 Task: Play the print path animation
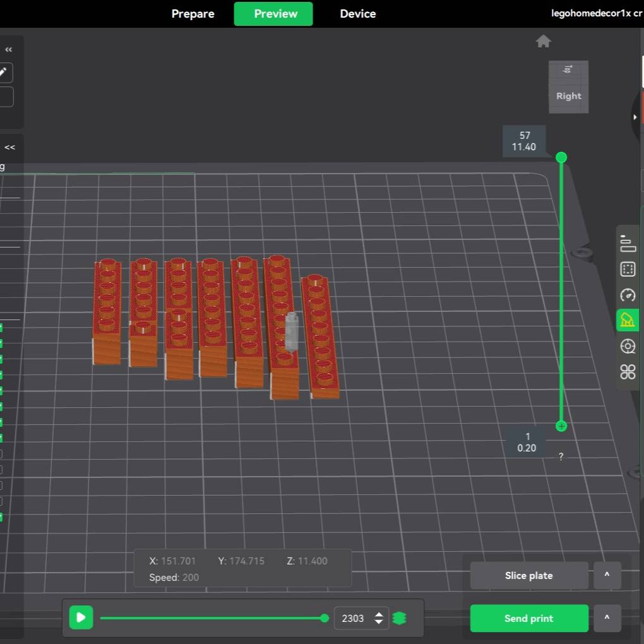coord(81,617)
